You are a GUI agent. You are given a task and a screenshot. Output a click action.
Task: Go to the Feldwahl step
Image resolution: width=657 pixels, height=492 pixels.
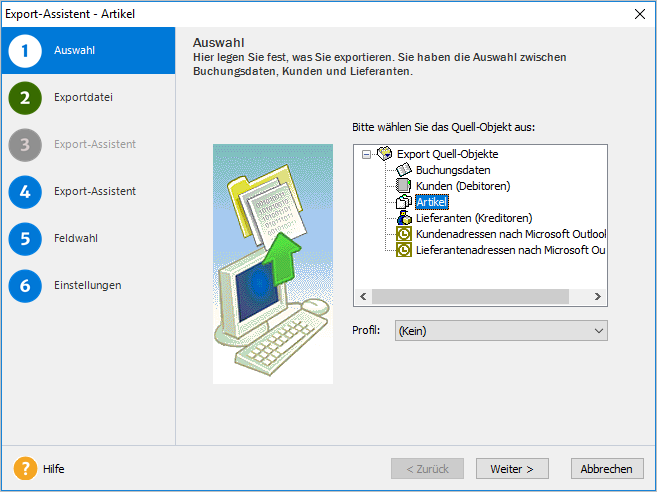pyautogui.click(x=76, y=238)
